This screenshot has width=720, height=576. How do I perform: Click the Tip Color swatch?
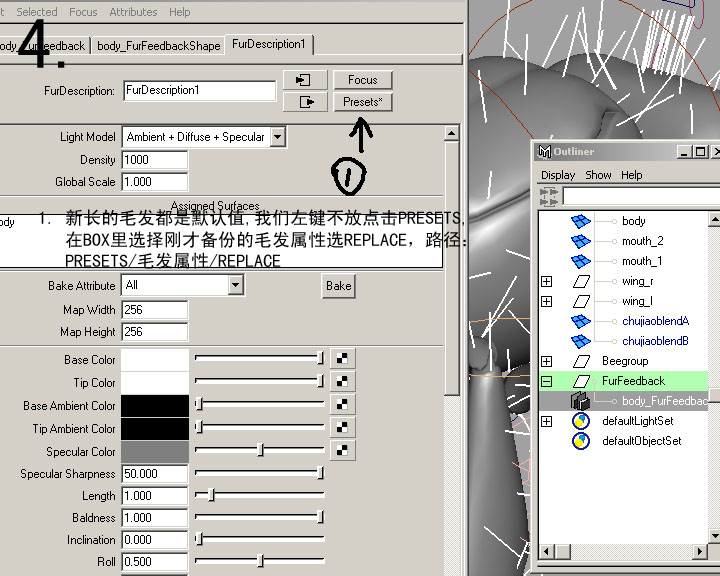pyautogui.click(x=155, y=383)
